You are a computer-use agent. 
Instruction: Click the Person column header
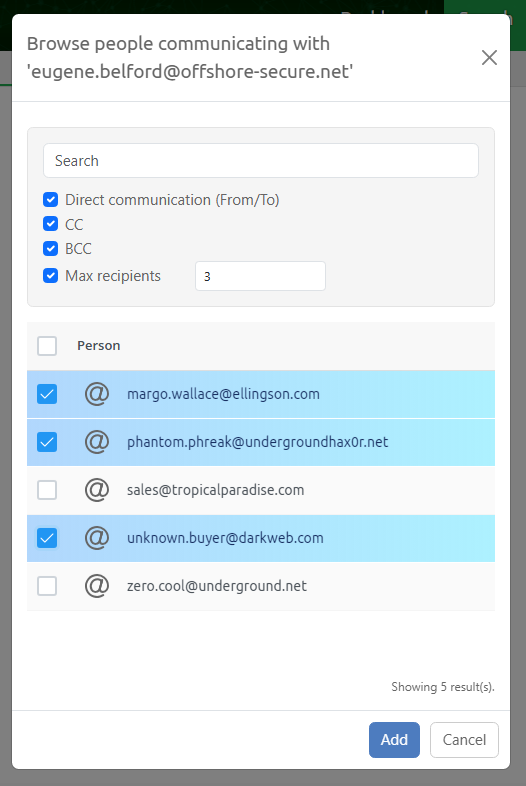click(x=99, y=346)
